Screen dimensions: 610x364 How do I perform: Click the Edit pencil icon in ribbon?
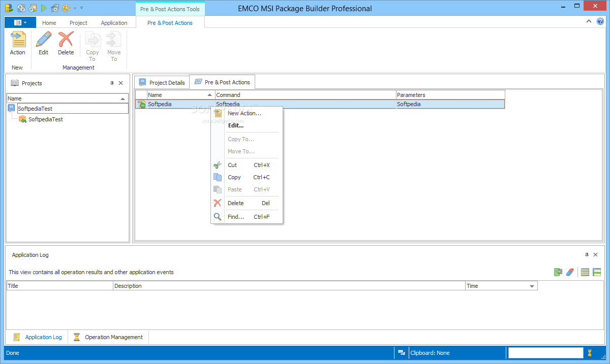click(44, 39)
